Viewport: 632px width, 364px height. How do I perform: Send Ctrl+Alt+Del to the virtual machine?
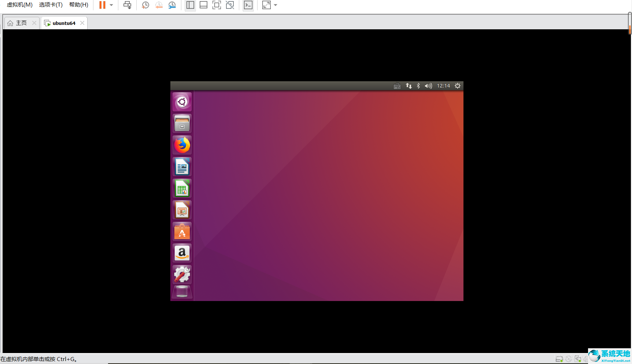pyautogui.click(x=127, y=5)
